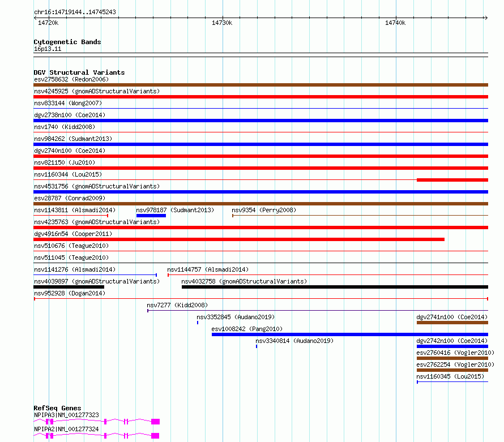Click the long blue esv1008242 variant bar

(350, 334)
